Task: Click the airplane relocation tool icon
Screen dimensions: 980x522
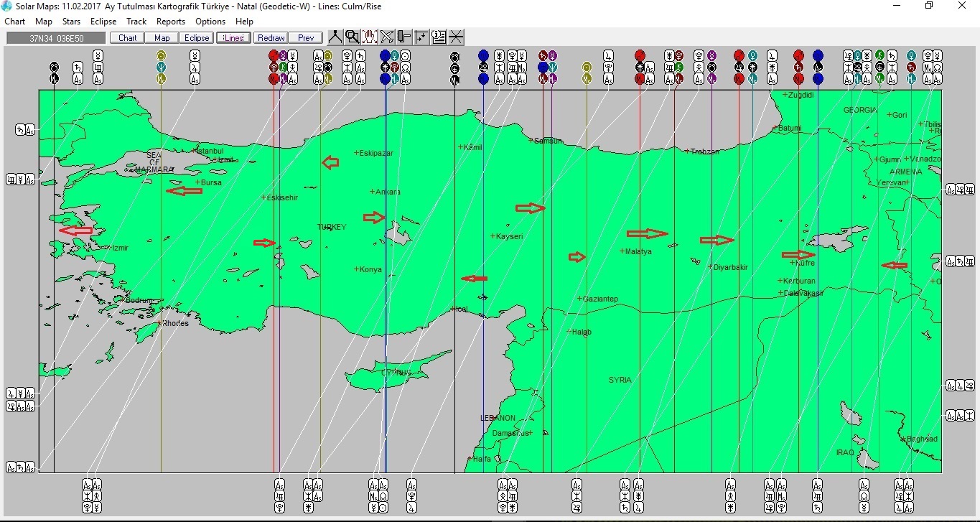Action: pos(386,36)
